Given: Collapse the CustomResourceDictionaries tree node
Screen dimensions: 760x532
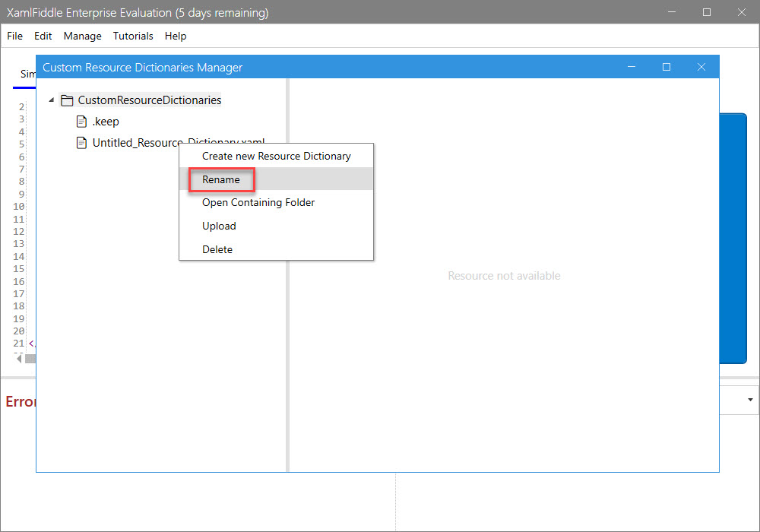Looking at the screenshot, I should pyautogui.click(x=52, y=100).
